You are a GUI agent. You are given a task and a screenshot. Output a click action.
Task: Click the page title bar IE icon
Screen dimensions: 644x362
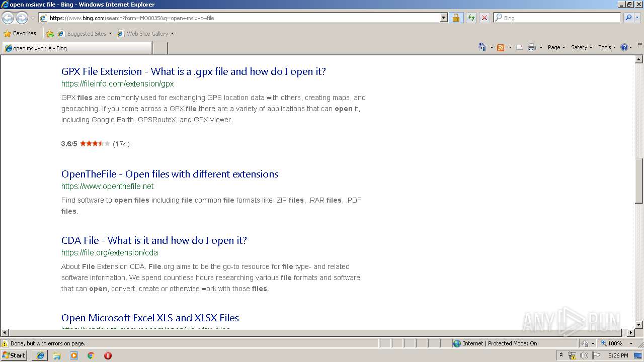[x=5, y=5]
